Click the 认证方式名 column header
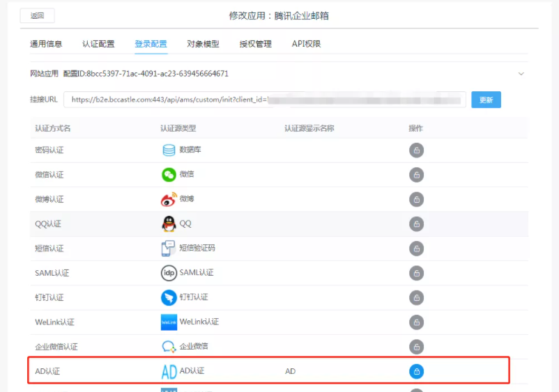This screenshot has height=392, width=559. tap(53, 128)
